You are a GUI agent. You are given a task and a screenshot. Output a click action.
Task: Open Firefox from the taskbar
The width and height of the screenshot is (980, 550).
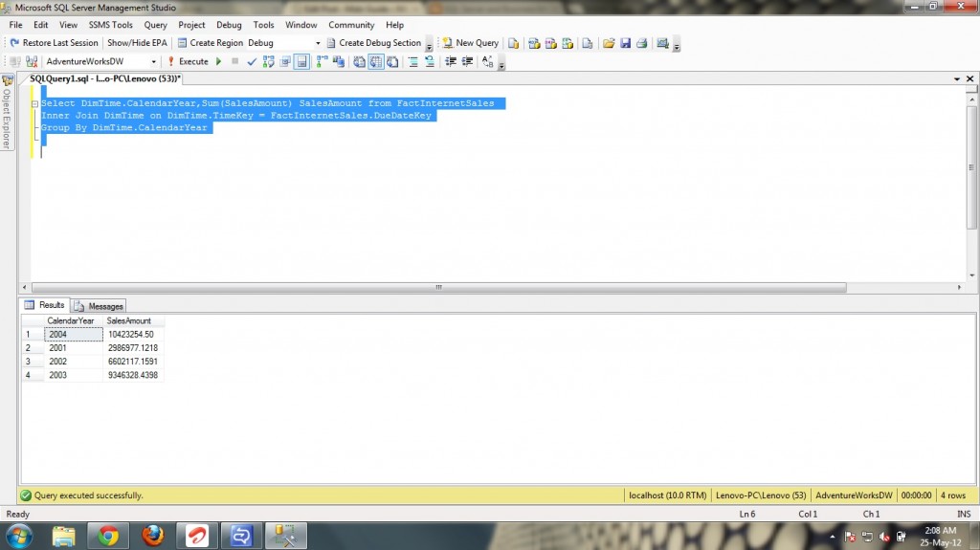[x=152, y=535]
